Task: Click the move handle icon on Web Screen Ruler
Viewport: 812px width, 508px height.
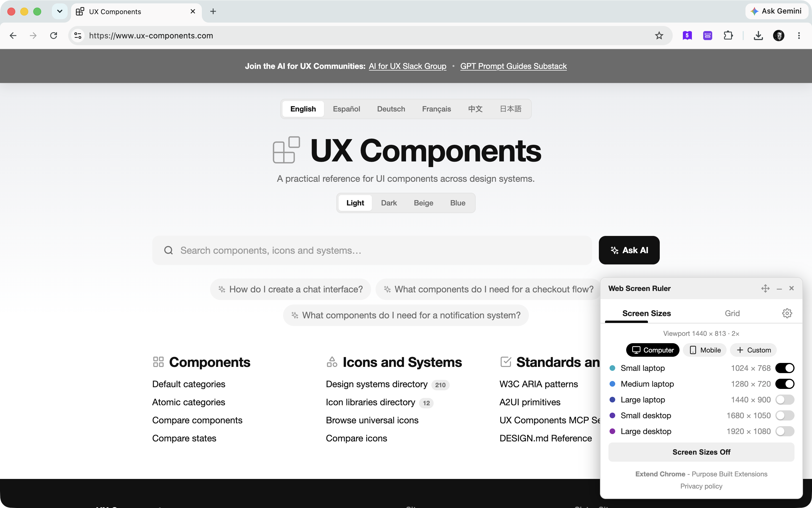Action: click(765, 288)
